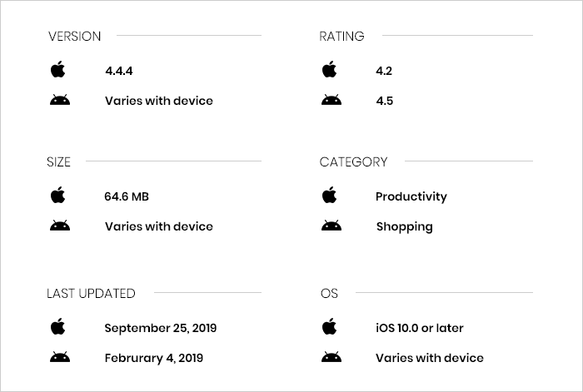Viewport: 583px width, 392px height.
Task: Select the Shopping category text
Action: coord(404,226)
